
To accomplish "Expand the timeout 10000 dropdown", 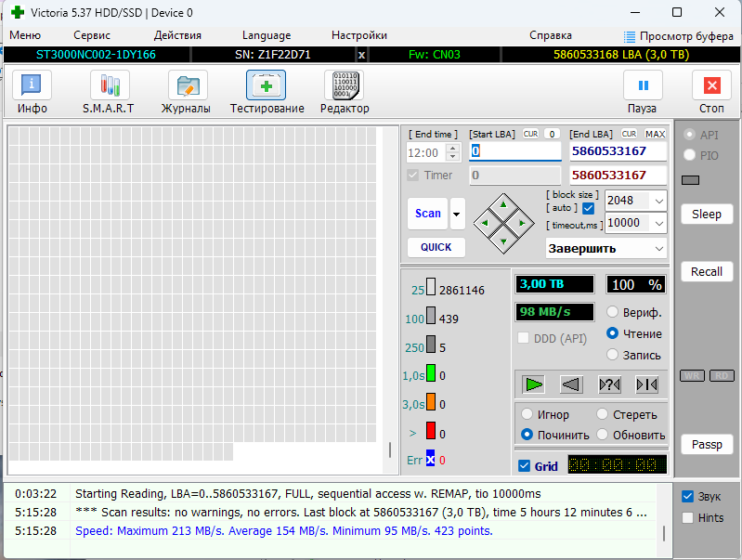I will click(x=658, y=223).
